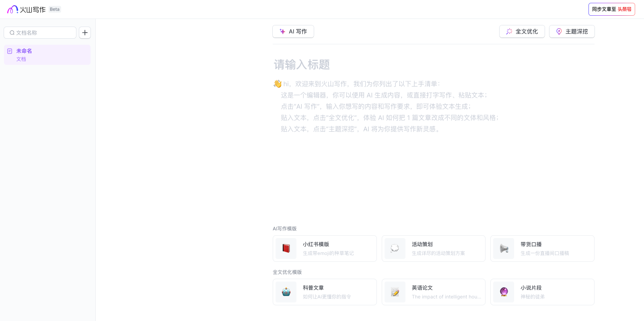Click the 火山写作 logo icon

click(12, 9)
